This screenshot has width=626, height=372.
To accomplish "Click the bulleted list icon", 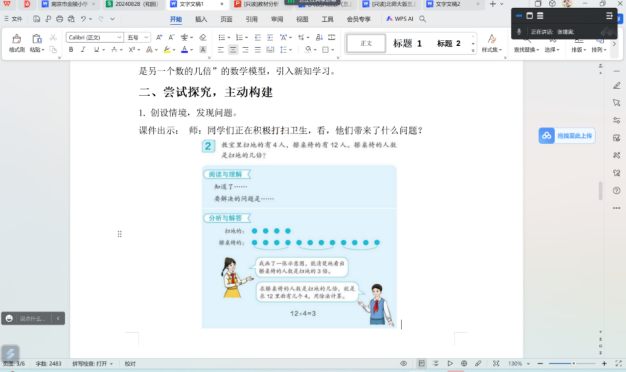I will point(222,37).
